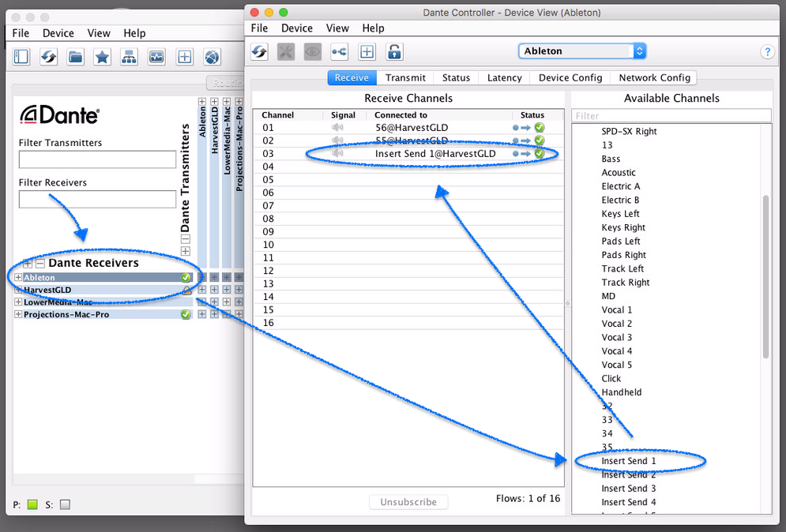The image size is (786, 532).
Task: Switch to the Transmit tab
Action: tap(405, 77)
